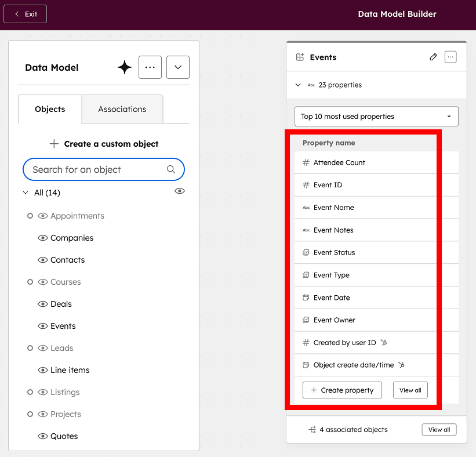Select the Object create date/time property
This screenshot has height=457, width=476.
[376, 365]
